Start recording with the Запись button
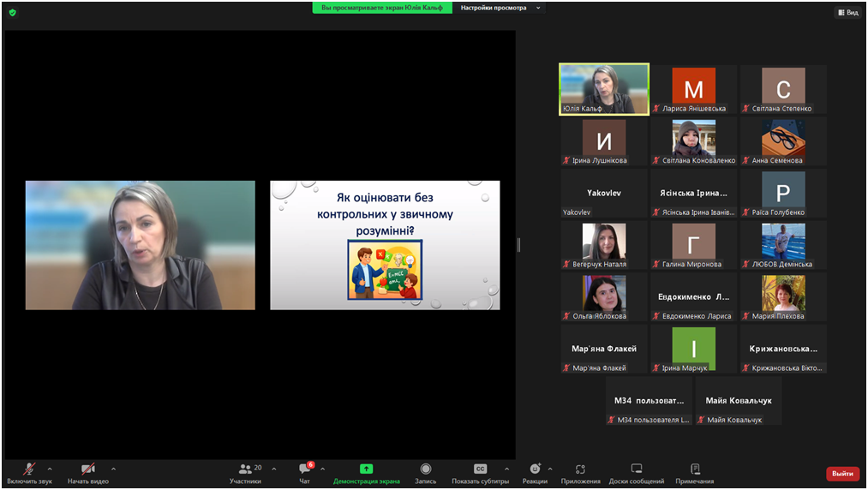 coord(425,473)
